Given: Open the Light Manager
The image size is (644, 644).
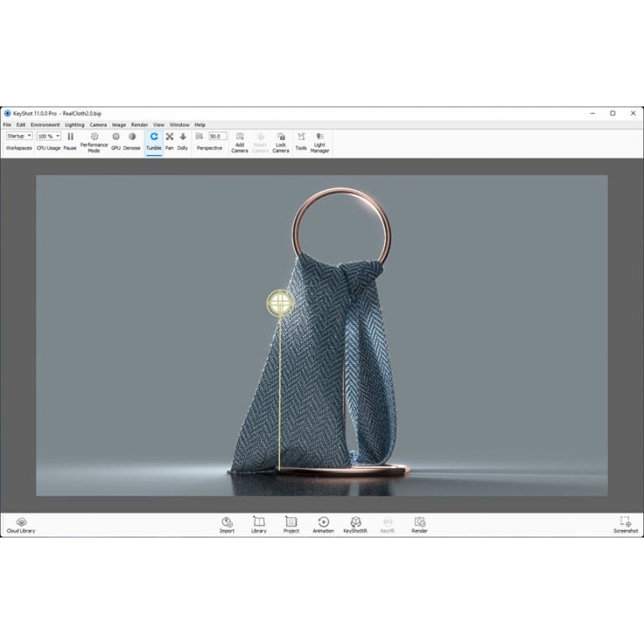Looking at the screenshot, I should click(x=319, y=137).
